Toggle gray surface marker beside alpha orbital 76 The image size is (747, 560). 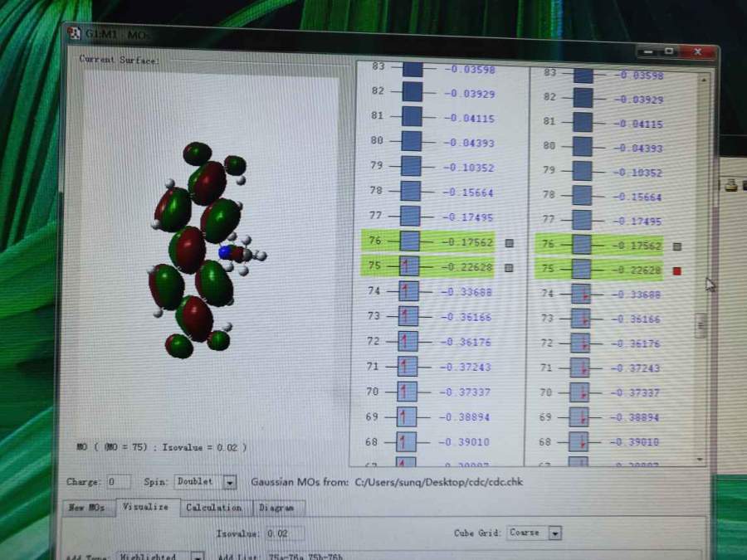point(509,244)
